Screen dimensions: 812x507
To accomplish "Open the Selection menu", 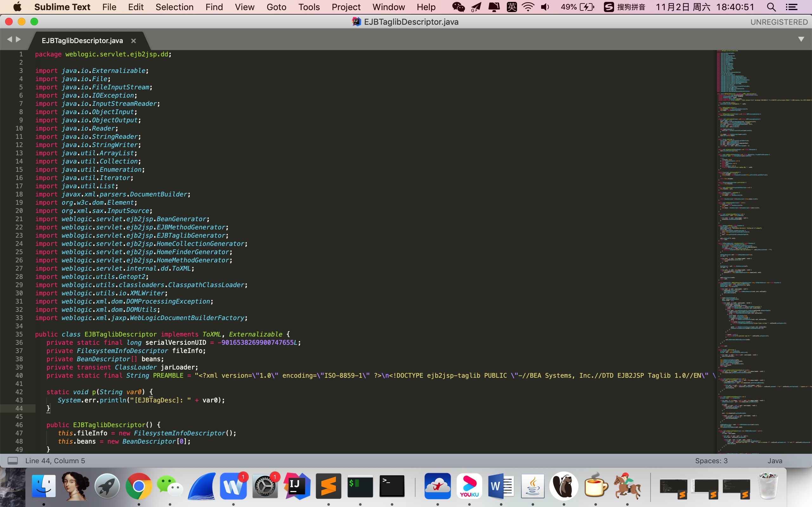I will click(x=174, y=7).
